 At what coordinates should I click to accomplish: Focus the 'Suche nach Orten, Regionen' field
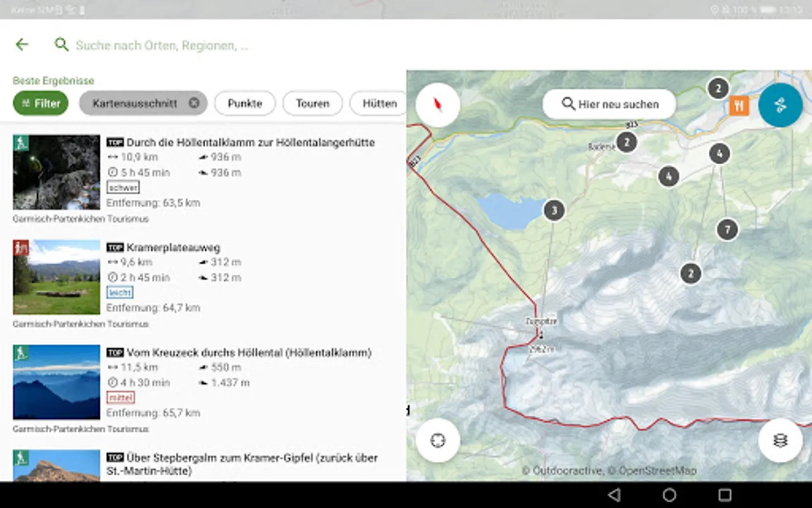coord(162,45)
